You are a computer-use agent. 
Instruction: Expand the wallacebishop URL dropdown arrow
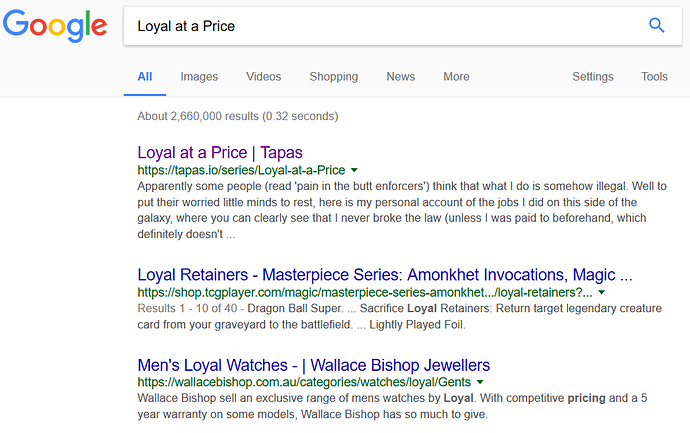tap(480, 382)
